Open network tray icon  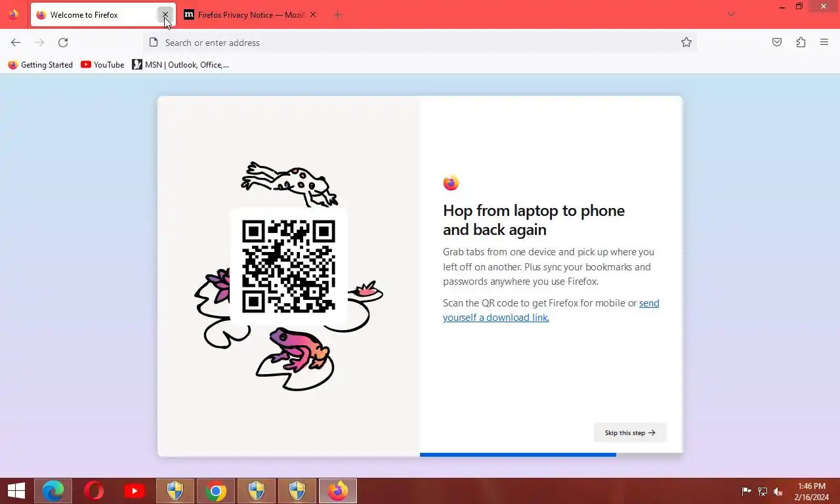763,491
